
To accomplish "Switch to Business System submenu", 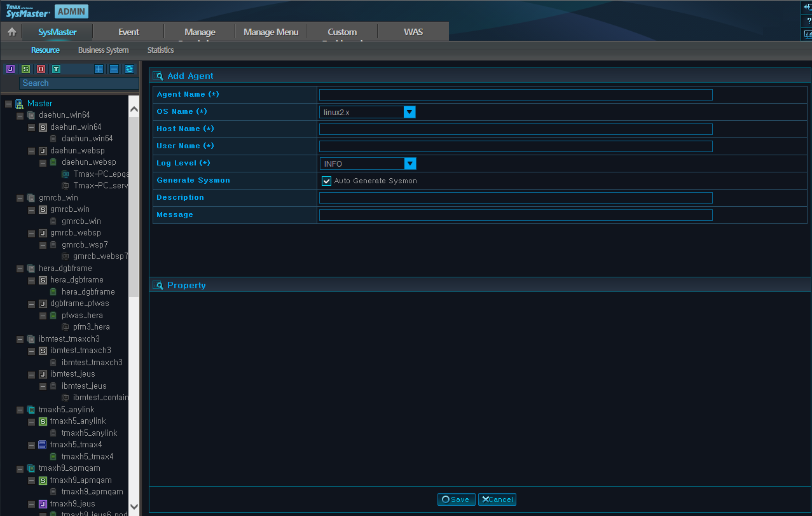I will click(104, 50).
